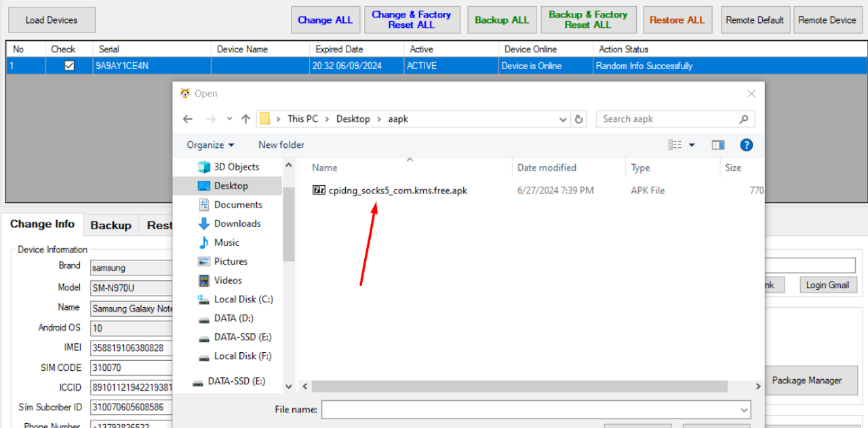Select the Downloads folder in sidebar
Screen dimensions: 868x428
[237, 223]
